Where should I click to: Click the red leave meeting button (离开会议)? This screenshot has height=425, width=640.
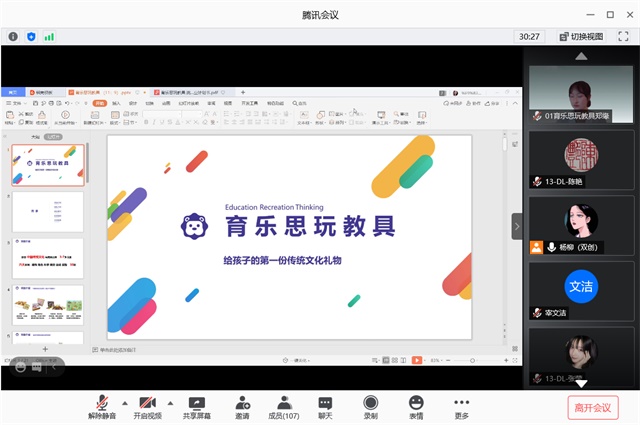tap(593, 407)
